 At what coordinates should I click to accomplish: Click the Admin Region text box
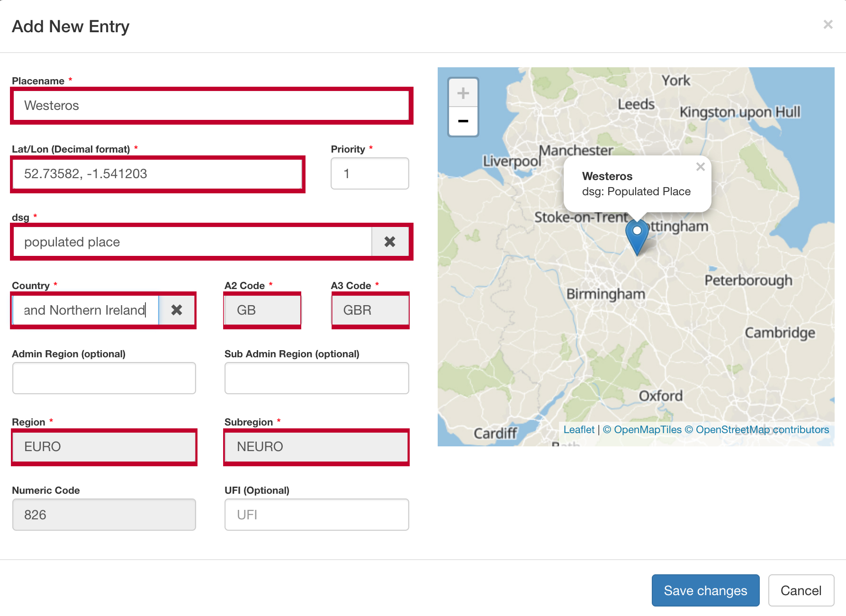coord(104,378)
